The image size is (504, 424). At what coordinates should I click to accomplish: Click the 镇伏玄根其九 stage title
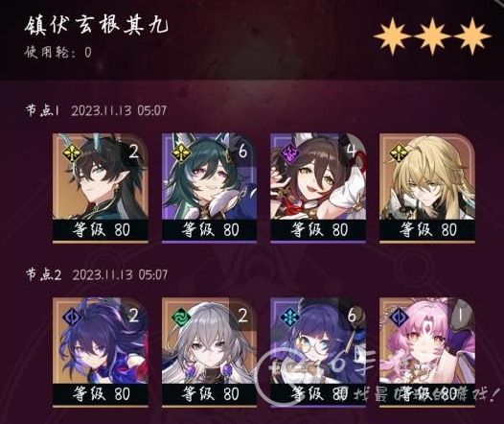point(97,24)
